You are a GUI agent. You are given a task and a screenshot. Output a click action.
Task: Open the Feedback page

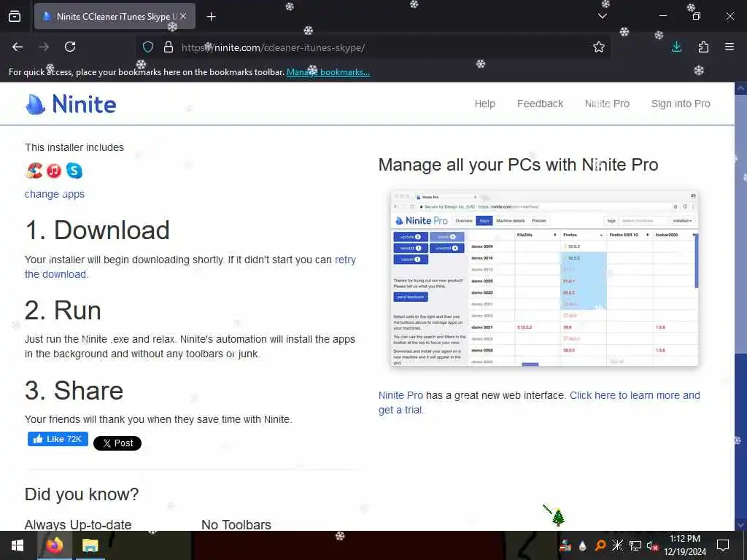[541, 104]
